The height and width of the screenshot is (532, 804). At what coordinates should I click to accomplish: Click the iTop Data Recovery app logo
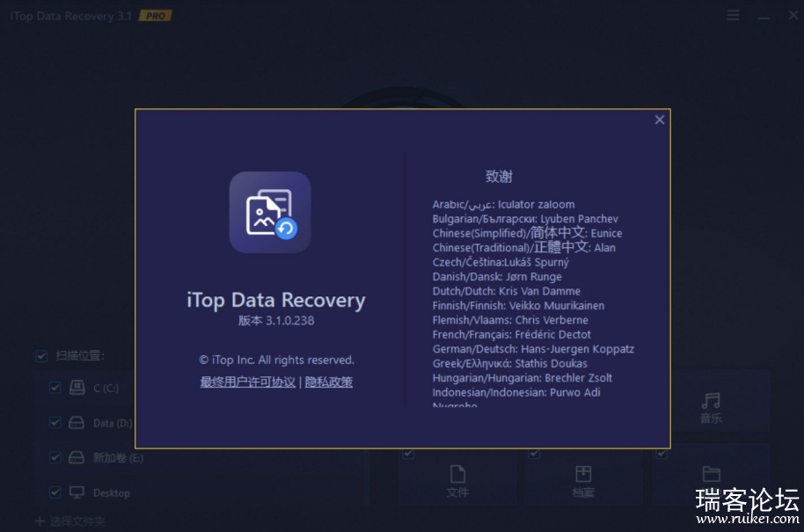(x=270, y=212)
